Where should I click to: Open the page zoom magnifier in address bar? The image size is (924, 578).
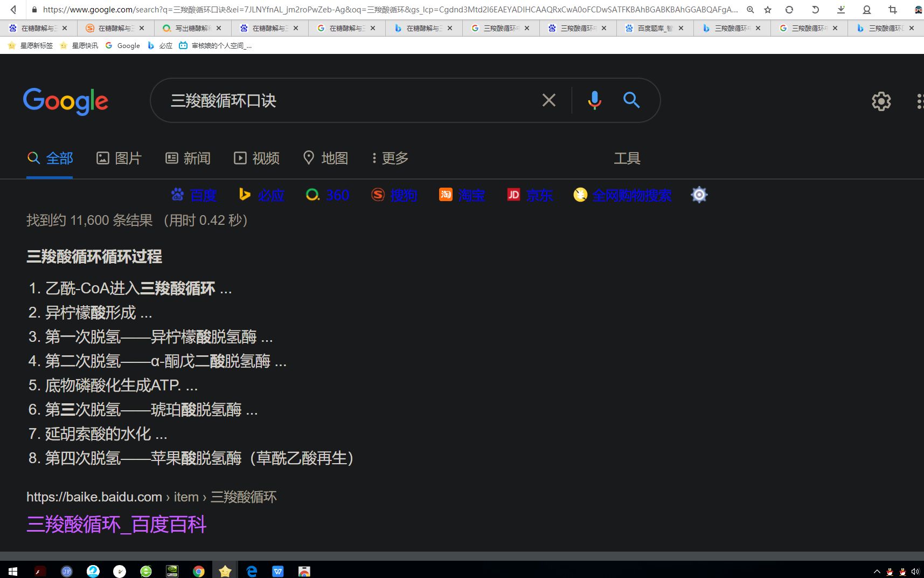pos(750,10)
